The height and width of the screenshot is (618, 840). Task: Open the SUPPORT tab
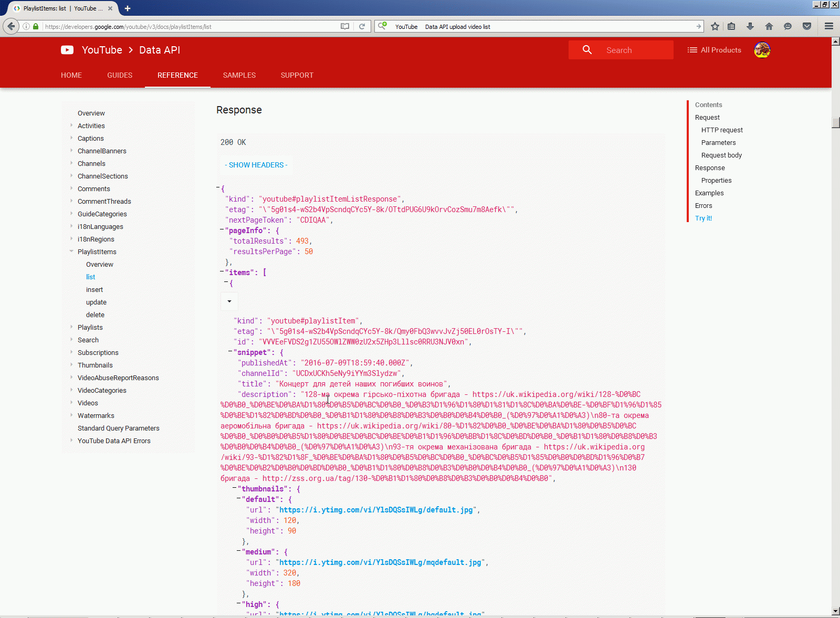297,75
